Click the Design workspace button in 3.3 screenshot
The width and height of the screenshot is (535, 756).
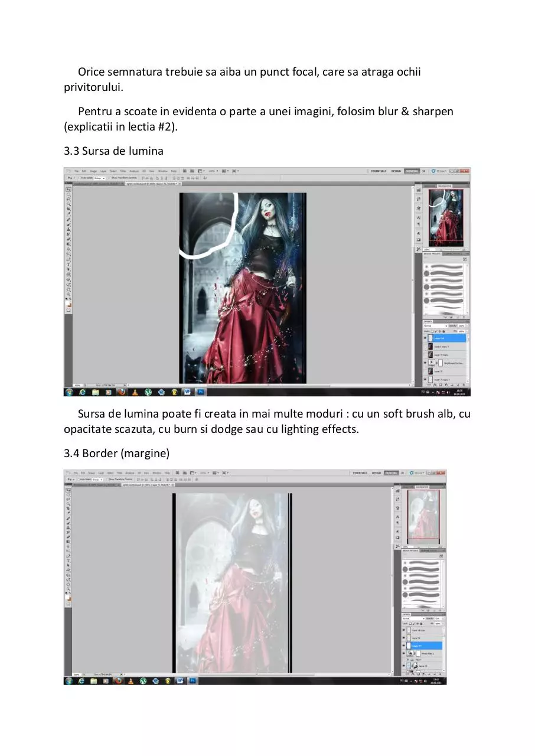click(x=396, y=171)
